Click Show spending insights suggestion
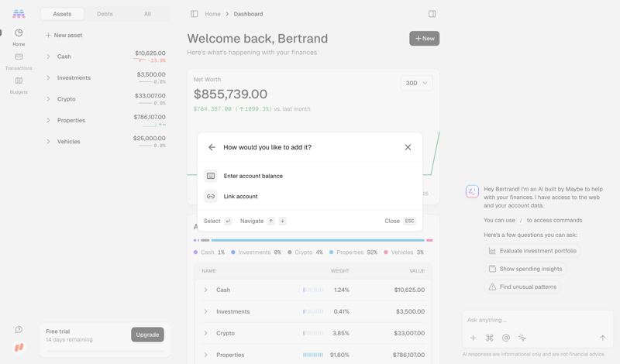 525,269
